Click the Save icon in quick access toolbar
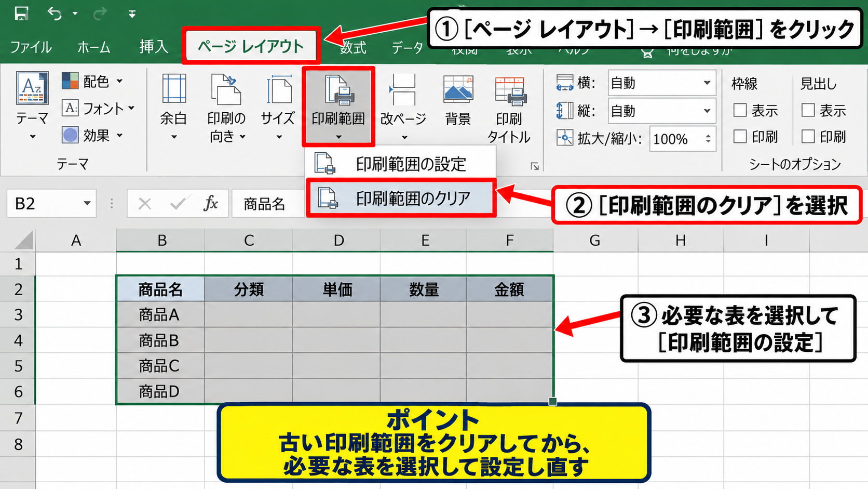Screen dimensions: 868x489 [x=21, y=13]
